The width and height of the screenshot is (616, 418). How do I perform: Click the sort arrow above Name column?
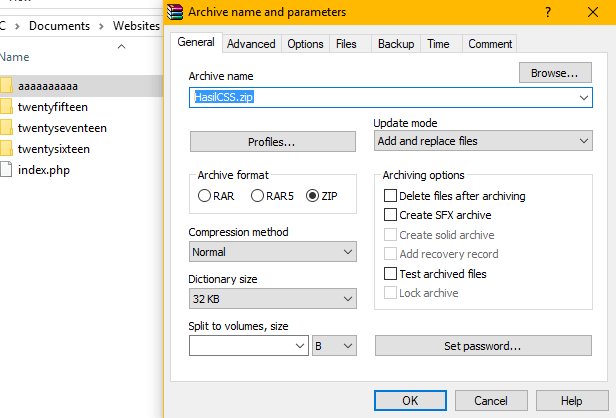tap(122, 46)
